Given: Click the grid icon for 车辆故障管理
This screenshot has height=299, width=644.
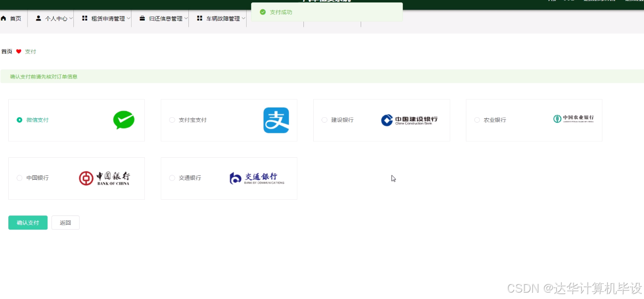Looking at the screenshot, I should (200, 18).
